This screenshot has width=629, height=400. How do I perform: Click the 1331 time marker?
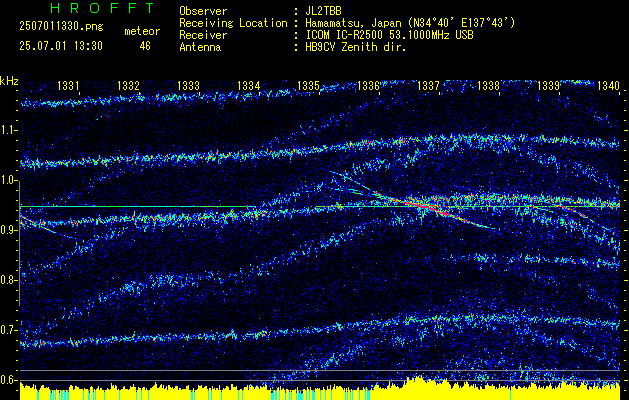click(x=69, y=85)
